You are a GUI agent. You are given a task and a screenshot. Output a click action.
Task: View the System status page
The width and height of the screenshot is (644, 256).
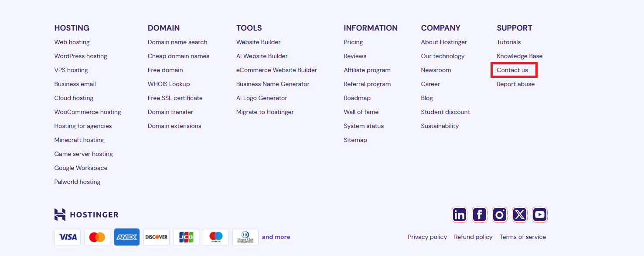(364, 126)
